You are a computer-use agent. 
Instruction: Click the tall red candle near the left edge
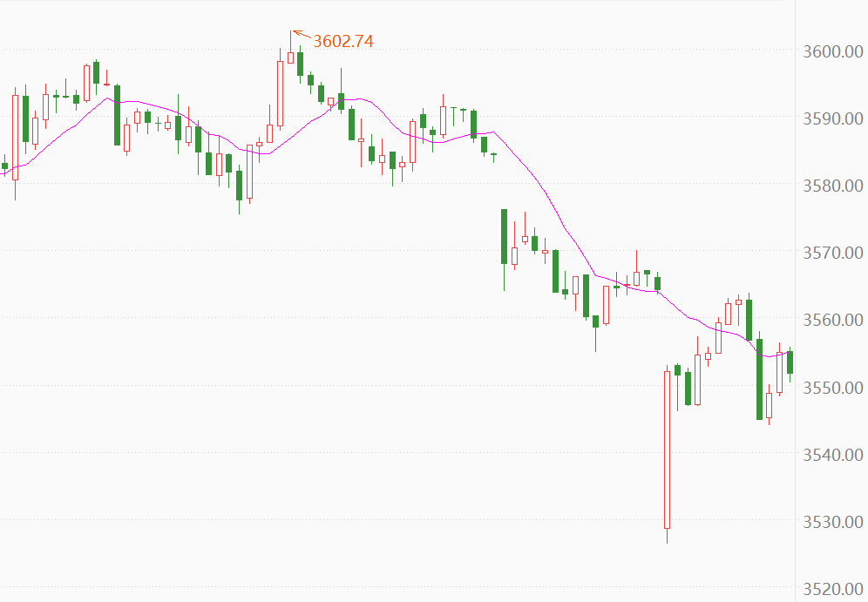tap(15, 137)
